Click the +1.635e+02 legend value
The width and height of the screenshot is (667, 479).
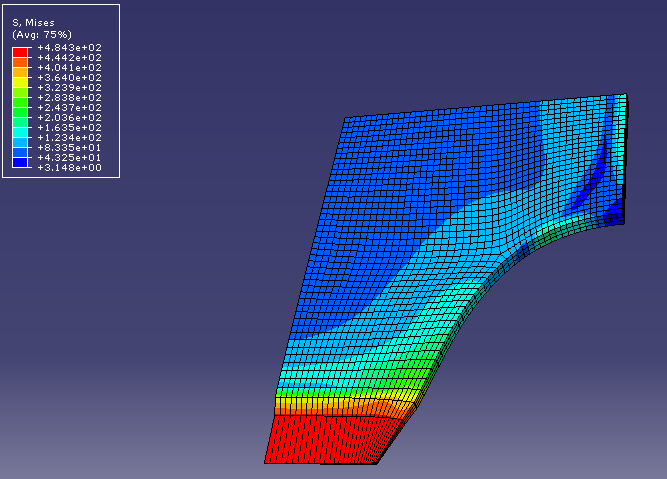pos(70,128)
